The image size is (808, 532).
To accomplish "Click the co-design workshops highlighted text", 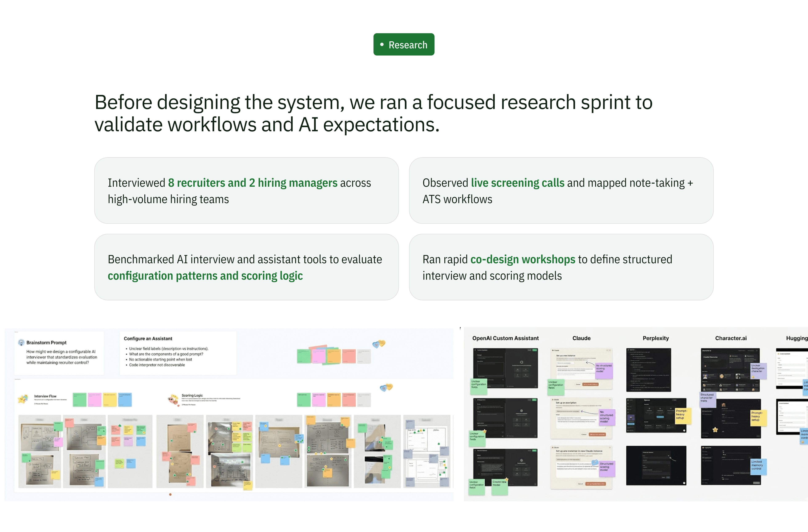I will click(522, 259).
